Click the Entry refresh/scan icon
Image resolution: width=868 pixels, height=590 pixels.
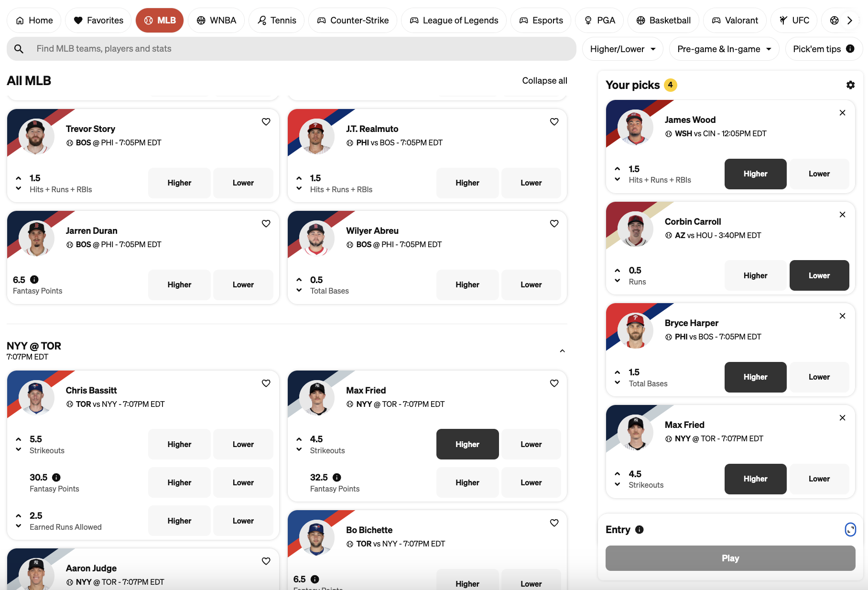click(x=850, y=530)
